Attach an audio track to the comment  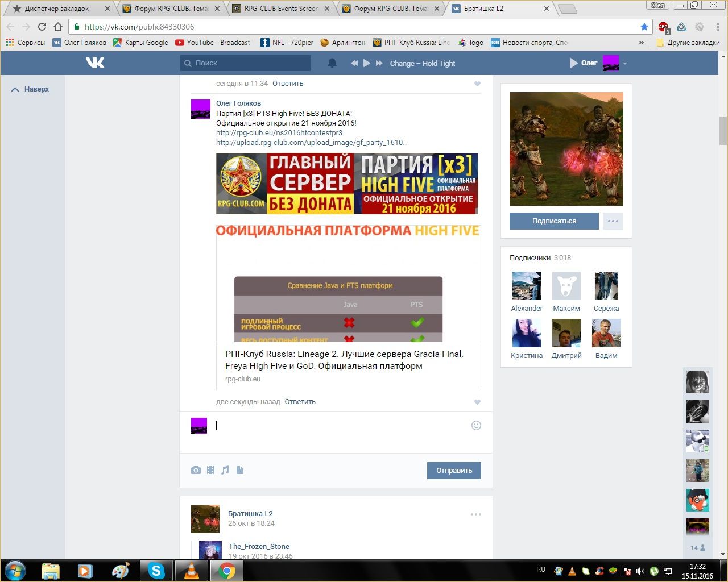pos(225,470)
